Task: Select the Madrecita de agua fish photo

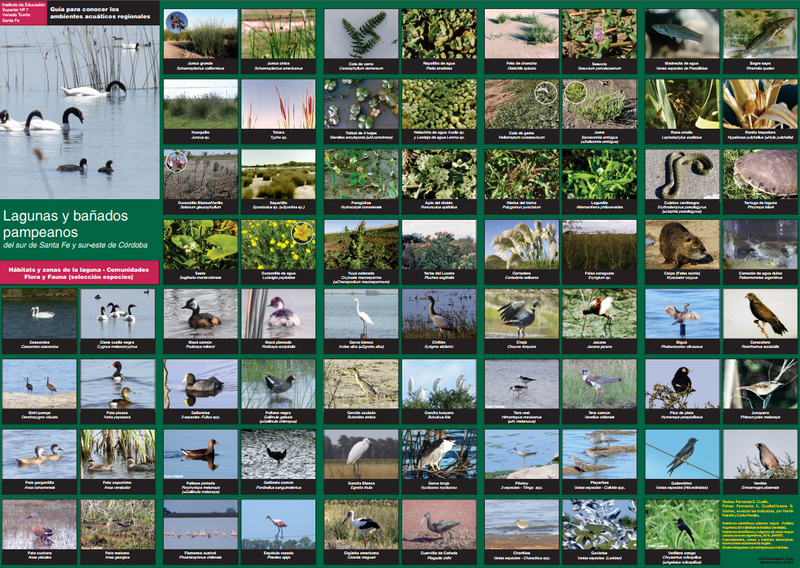Action: [x=682, y=34]
